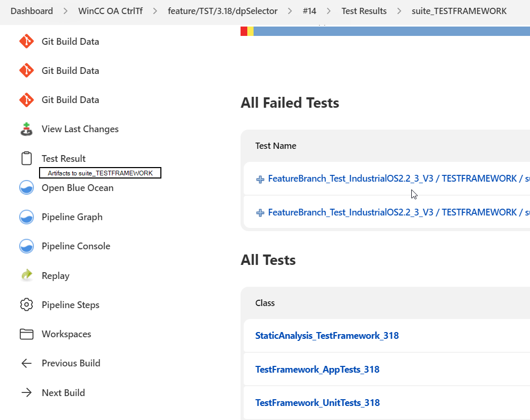Click the Class column header
The image size is (530, 420).
click(x=265, y=303)
